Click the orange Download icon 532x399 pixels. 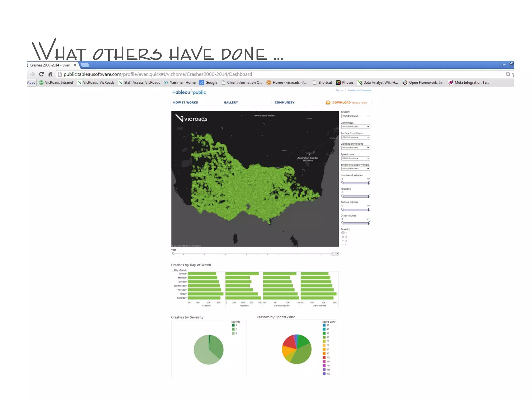coord(328,103)
